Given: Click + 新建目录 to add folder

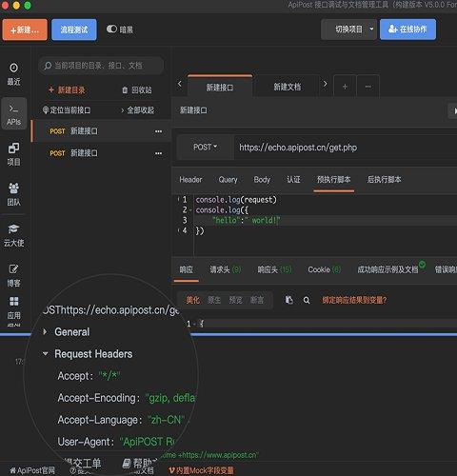Looking at the screenshot, I should point(67,90).
